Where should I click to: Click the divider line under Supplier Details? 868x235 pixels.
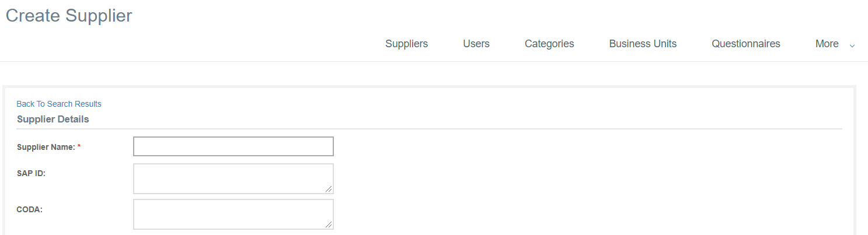pos(429,128)
